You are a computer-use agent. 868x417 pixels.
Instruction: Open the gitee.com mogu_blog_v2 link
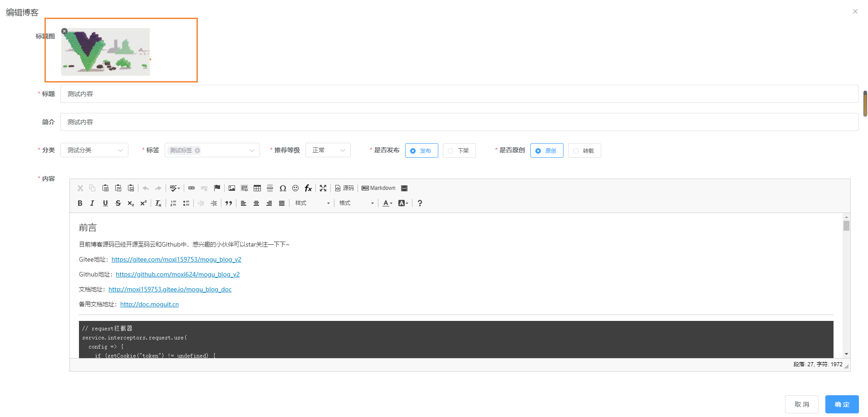tap(177, 259)
